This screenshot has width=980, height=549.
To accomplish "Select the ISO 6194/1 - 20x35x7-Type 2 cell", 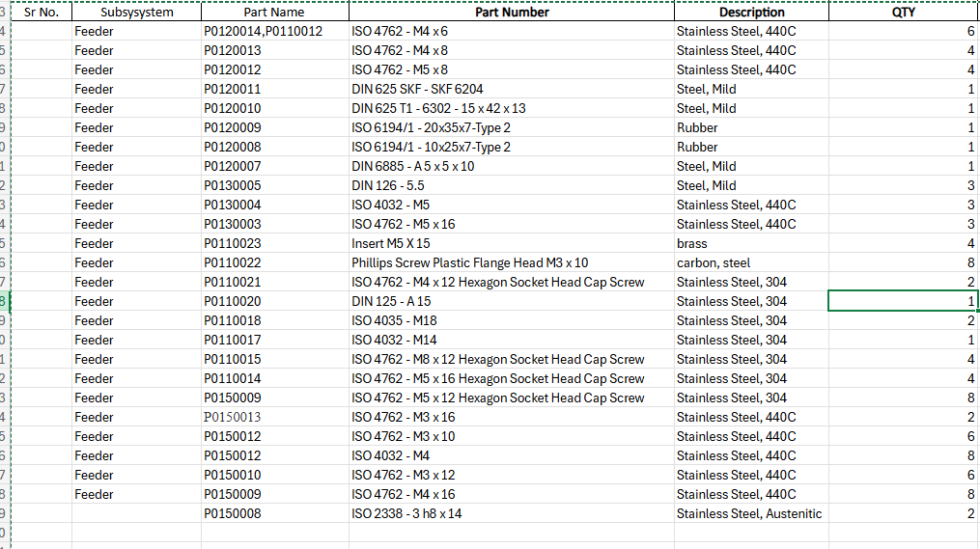I will pyautogui.click(x=431, y=127).
